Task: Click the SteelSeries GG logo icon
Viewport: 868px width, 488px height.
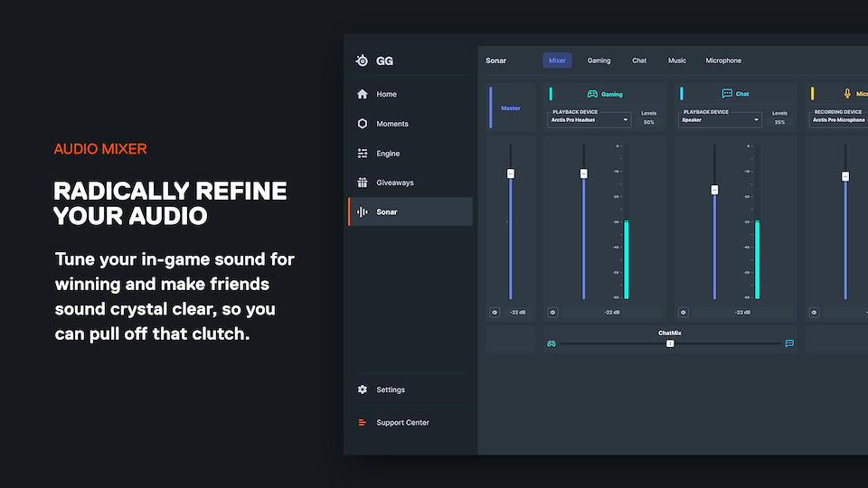Action: coord(363,61)
